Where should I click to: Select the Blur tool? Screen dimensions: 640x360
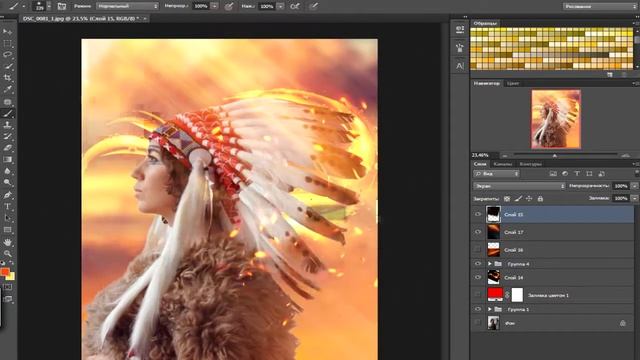pyautogui.click(x=7, y=171)
